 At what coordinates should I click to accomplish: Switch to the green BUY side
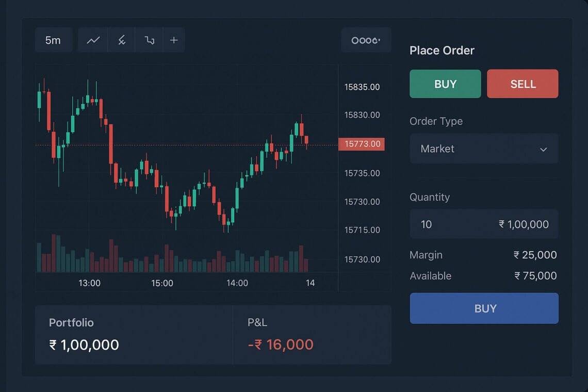(x=445, y=84)
